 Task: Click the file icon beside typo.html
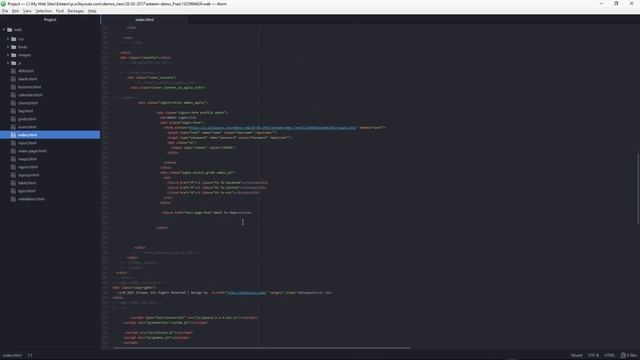[13, 191]
